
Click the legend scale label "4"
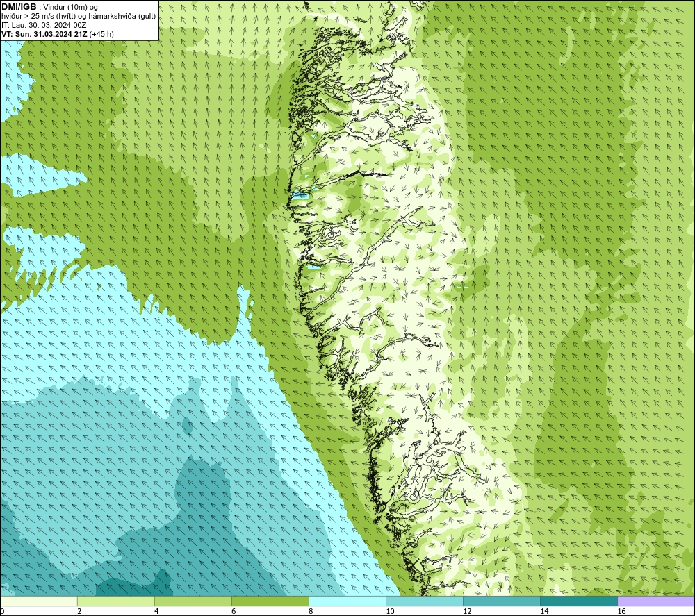click(x=156, y=612)
